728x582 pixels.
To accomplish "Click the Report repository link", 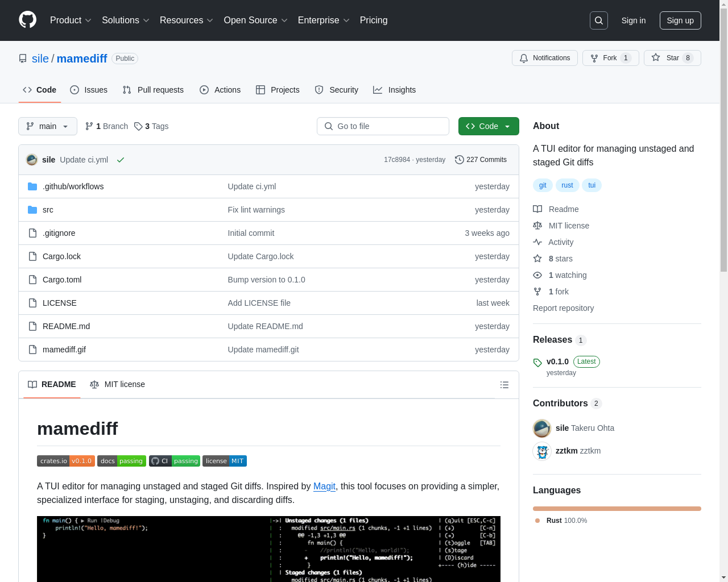I will (x=563, y=308).
